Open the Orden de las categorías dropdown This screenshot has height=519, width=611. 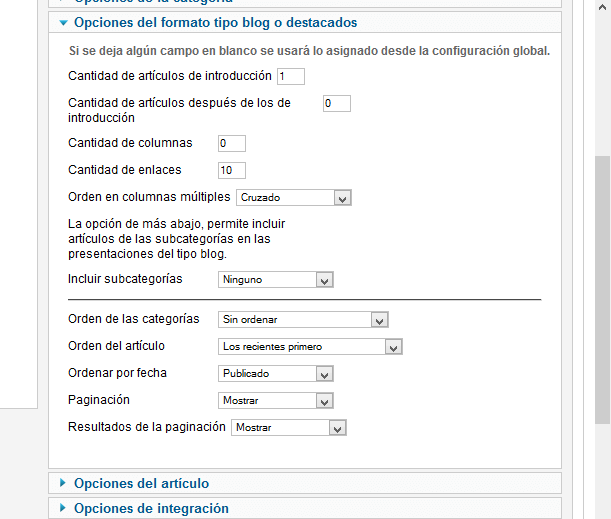303,320
